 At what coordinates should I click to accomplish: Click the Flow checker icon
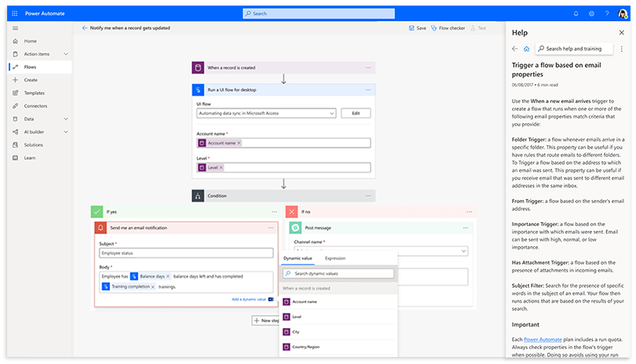[x=433, y=27]
